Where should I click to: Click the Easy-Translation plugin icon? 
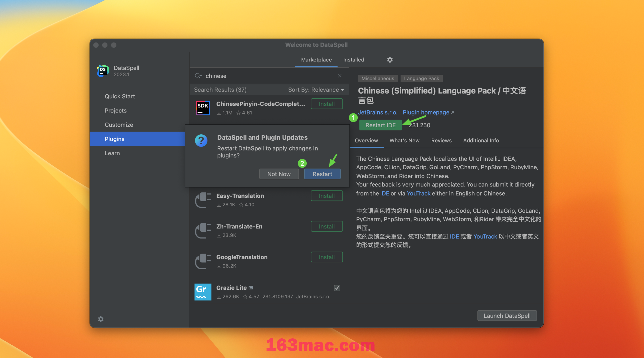pos(203,200)
